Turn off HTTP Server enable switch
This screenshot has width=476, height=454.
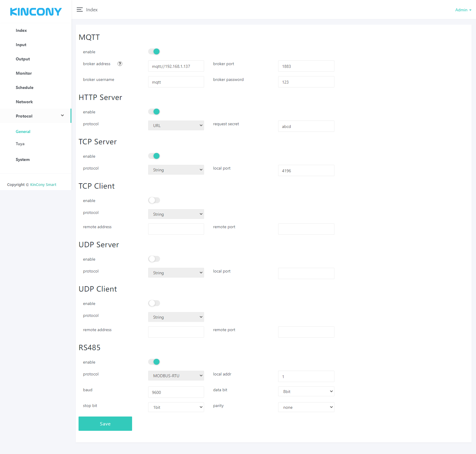point(154,112)
